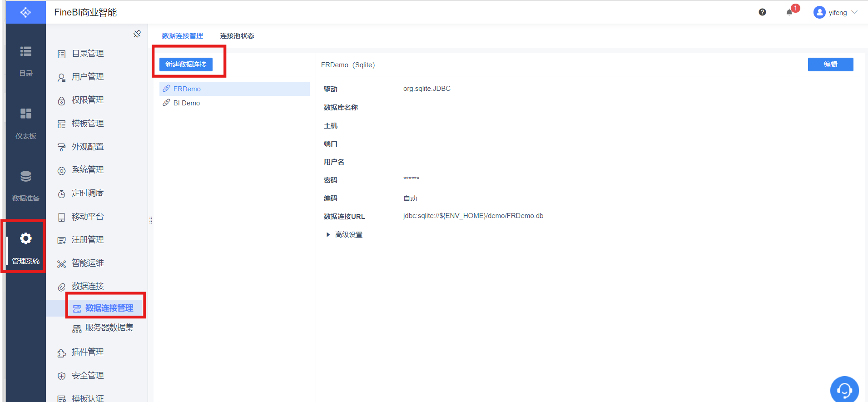868x402 pixels.
Task: Click the 数据连接 paperclip icon
Action: [x=62, y=287]
